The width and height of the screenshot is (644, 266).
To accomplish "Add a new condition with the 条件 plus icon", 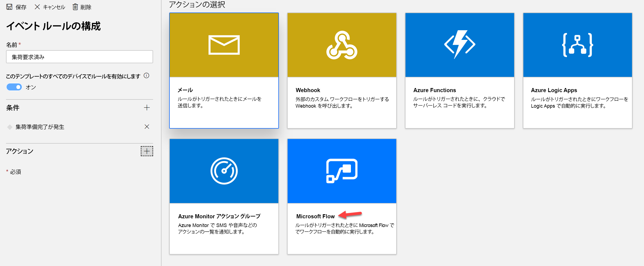I will point(147,108).
